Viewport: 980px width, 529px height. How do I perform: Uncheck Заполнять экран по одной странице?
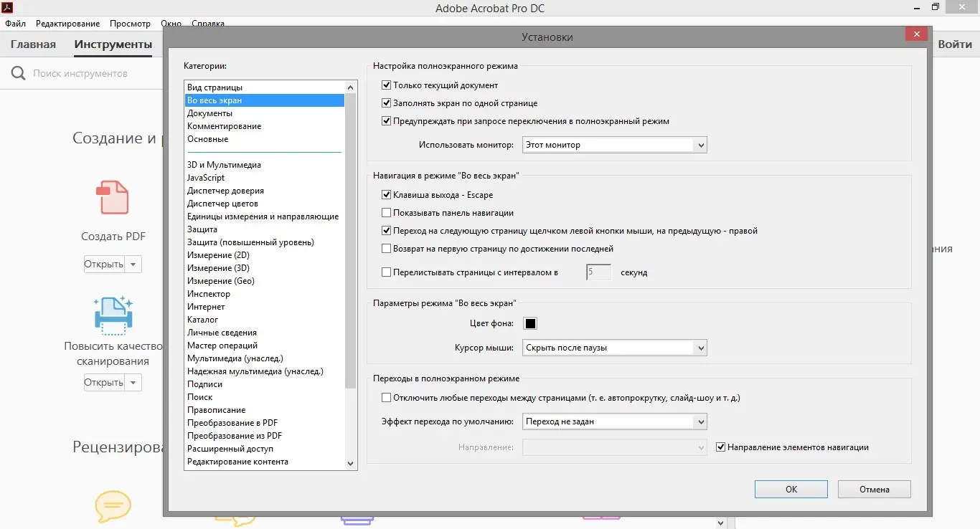tap(387, 103)
